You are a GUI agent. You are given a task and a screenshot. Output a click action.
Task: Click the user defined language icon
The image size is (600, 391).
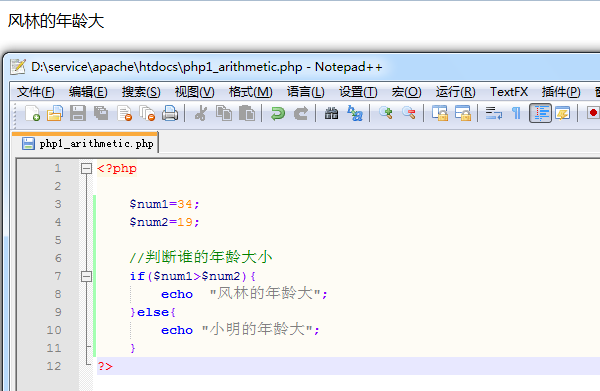point(562,114)
